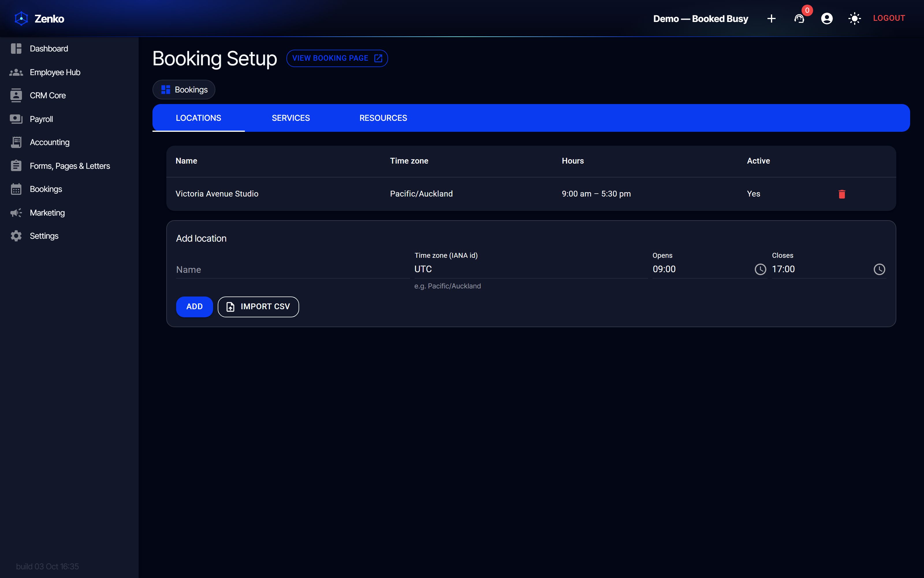The width and height of the screenshot is (924, 578).
Task: Open the user account profile icon
Action: [827, 18]
